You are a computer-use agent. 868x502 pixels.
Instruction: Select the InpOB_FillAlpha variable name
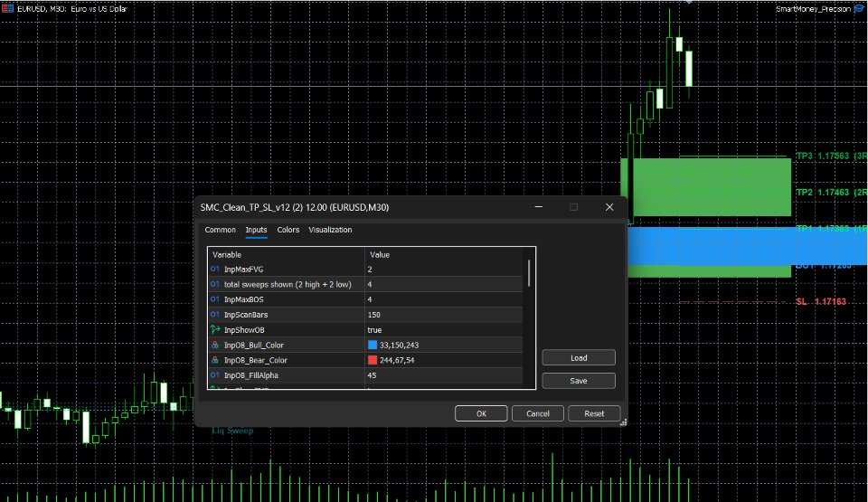[x=250, y=375]
